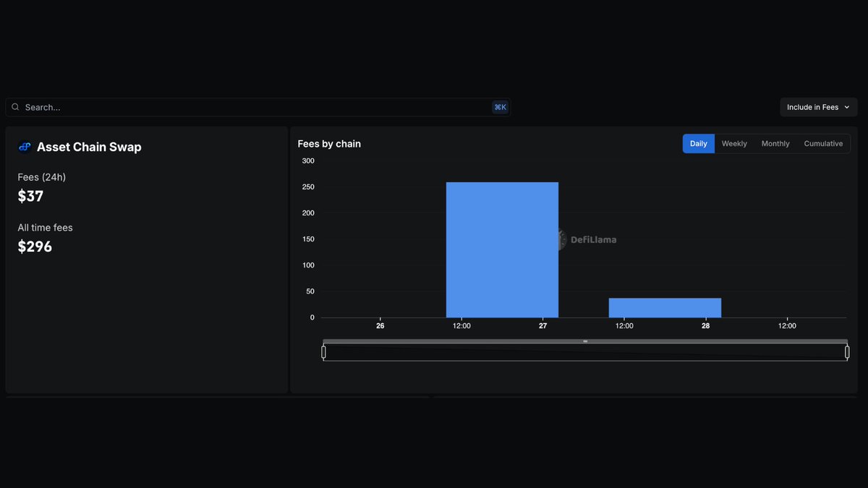Click the right handle of the chart range slider
Viewport: 868px width, 488px height.
[847, 352]
